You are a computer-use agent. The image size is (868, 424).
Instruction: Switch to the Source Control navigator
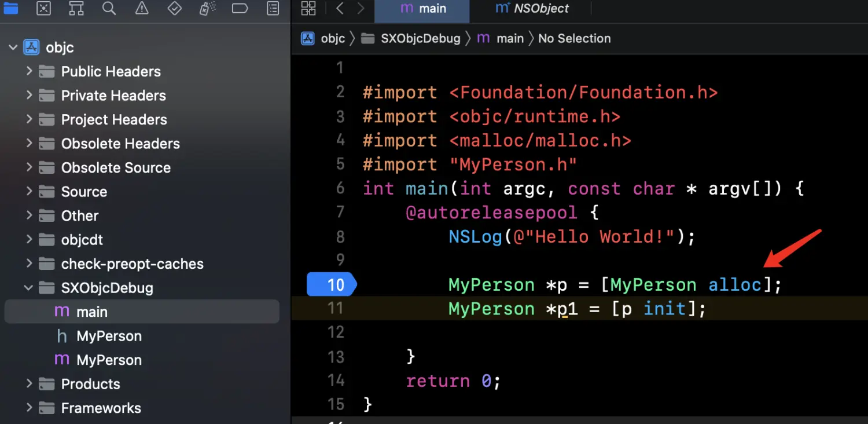43,8
